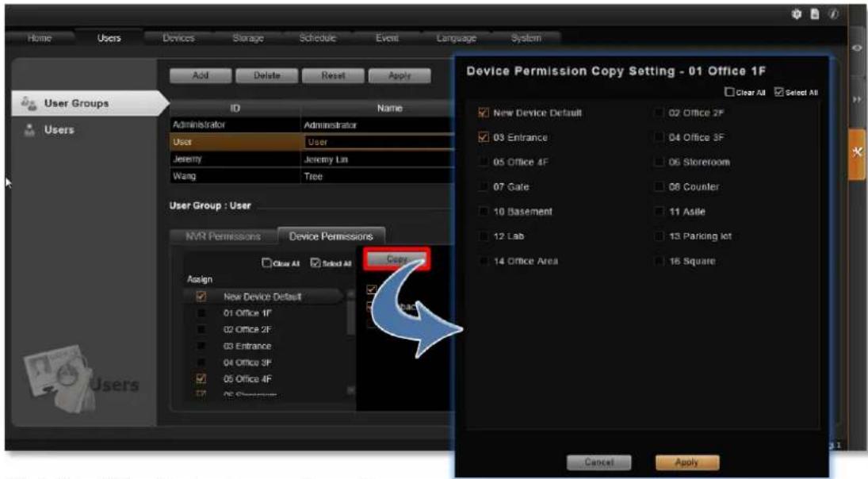This screenshot has width=868, height=479.
Task: Click the Delete button
Action: point(267,75)
